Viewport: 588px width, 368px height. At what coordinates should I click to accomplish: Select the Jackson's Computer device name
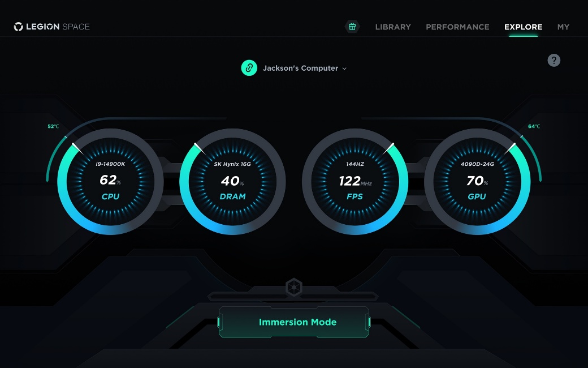[x=300, y=68]
